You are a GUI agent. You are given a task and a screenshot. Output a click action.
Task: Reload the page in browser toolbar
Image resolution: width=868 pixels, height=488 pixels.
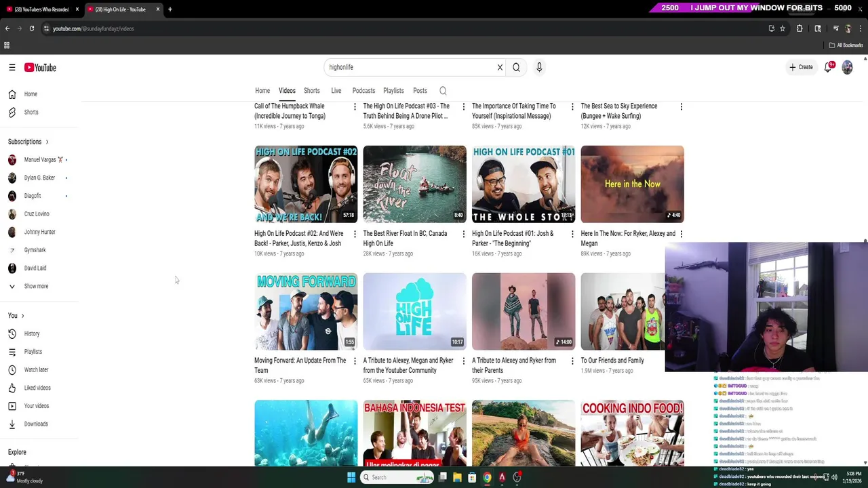pyautogui.click(x=31, y=28)
